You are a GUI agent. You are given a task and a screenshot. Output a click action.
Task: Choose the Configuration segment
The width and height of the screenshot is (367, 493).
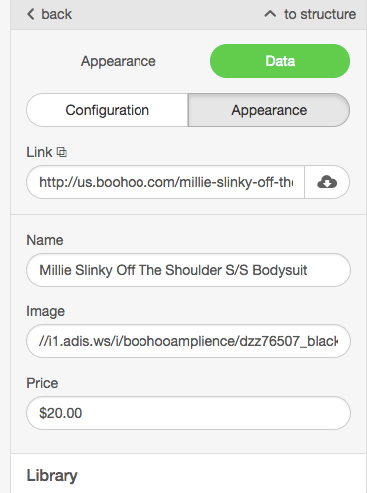pyautogui.click(x=107, y=110)
